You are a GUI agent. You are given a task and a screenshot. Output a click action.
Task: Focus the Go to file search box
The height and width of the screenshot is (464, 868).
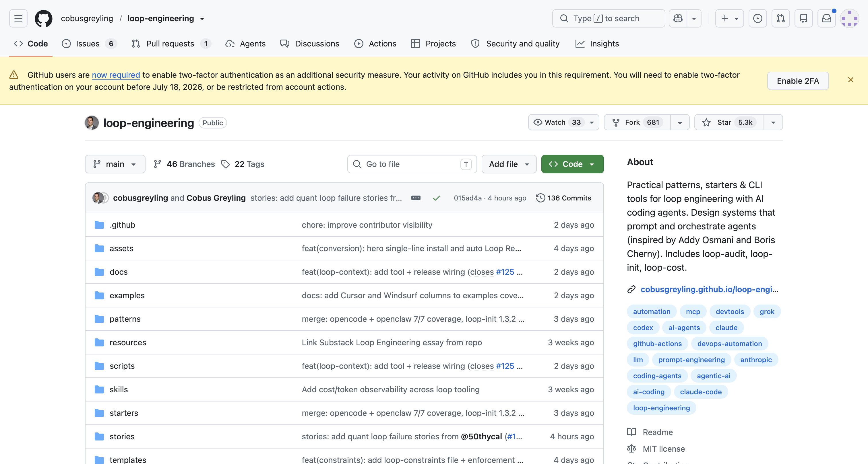click(x=412, y=164)
